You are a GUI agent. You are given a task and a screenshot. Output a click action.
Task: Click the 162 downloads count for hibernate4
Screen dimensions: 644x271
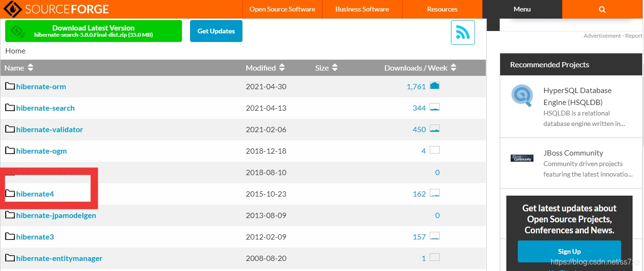tap(419, 194)
